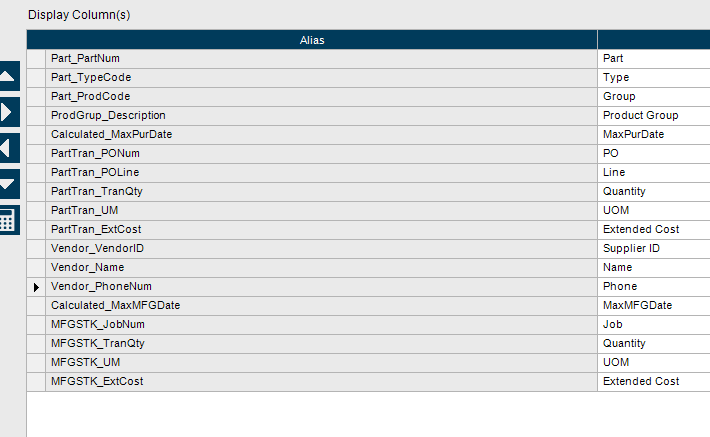Click the PartTran_PONum alias cell
The height and width of the screenshot is (437, 710).
coord(320,154)
